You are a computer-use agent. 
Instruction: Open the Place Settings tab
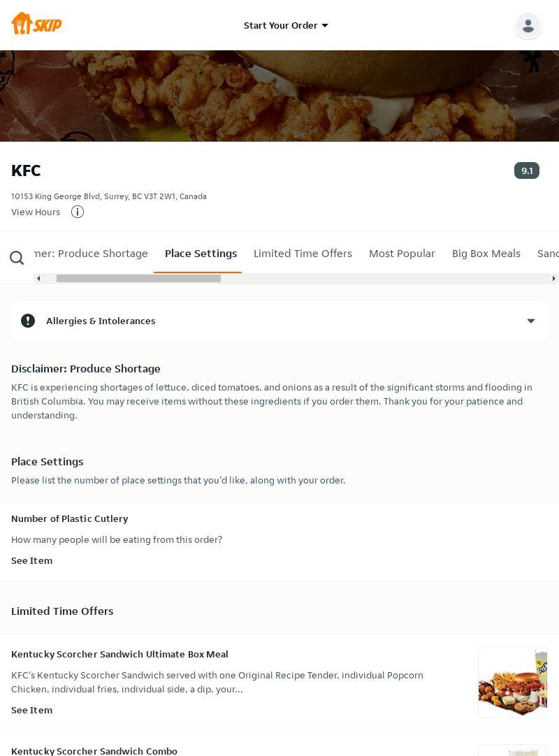tap(201, 254)
